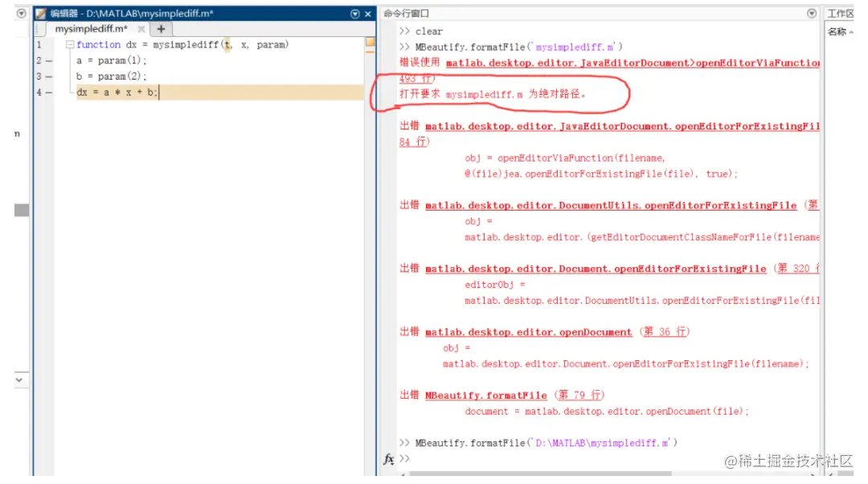The width and height of the screenshot is (868, 484).
Task: Collapse the function code fold at line 1
Action: coord(70,45)
